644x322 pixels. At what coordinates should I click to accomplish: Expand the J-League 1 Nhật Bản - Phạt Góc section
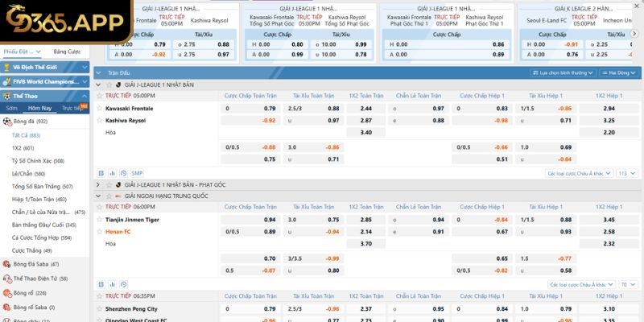(99, 185)
